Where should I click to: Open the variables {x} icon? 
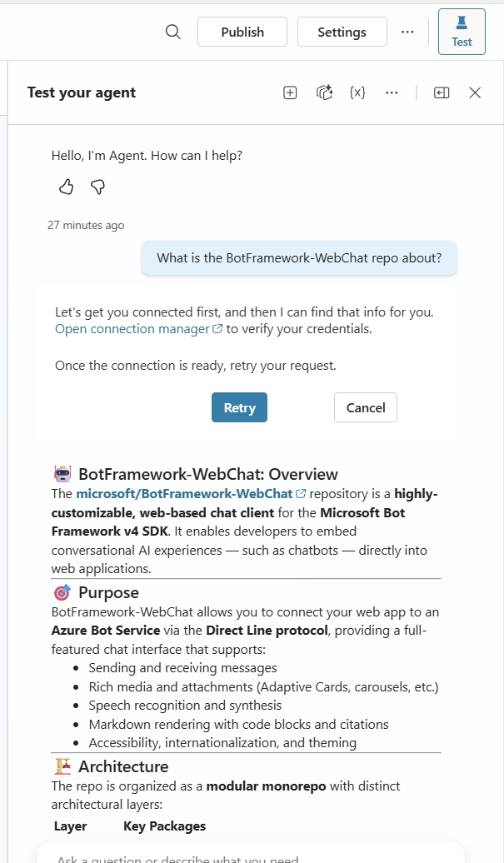click(357, 92)
